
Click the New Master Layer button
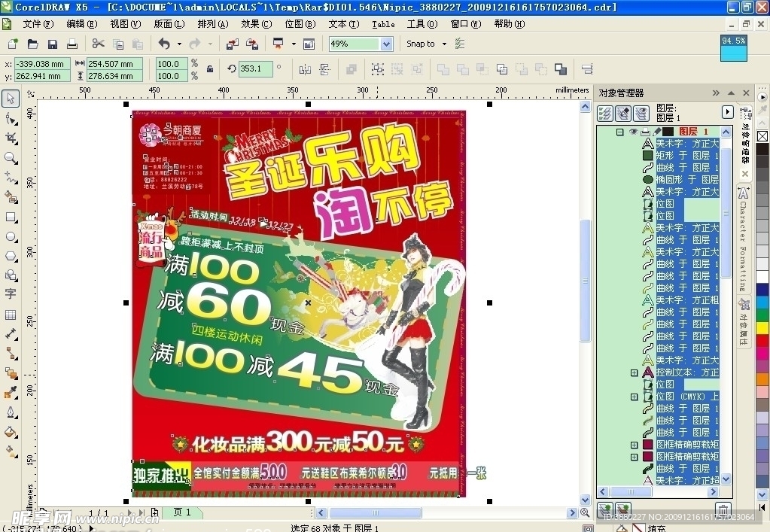[x=623, y=509]
